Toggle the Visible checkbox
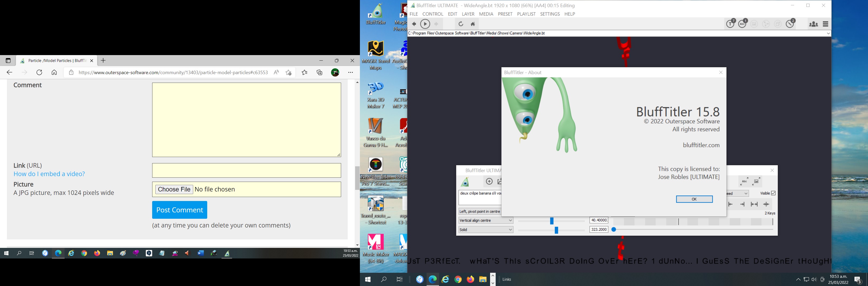The image size is (868, 286). (x=773, y=193)
